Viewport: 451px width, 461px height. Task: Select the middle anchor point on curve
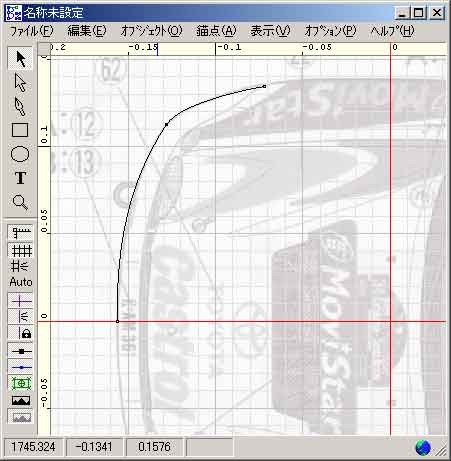coord(167,124)
